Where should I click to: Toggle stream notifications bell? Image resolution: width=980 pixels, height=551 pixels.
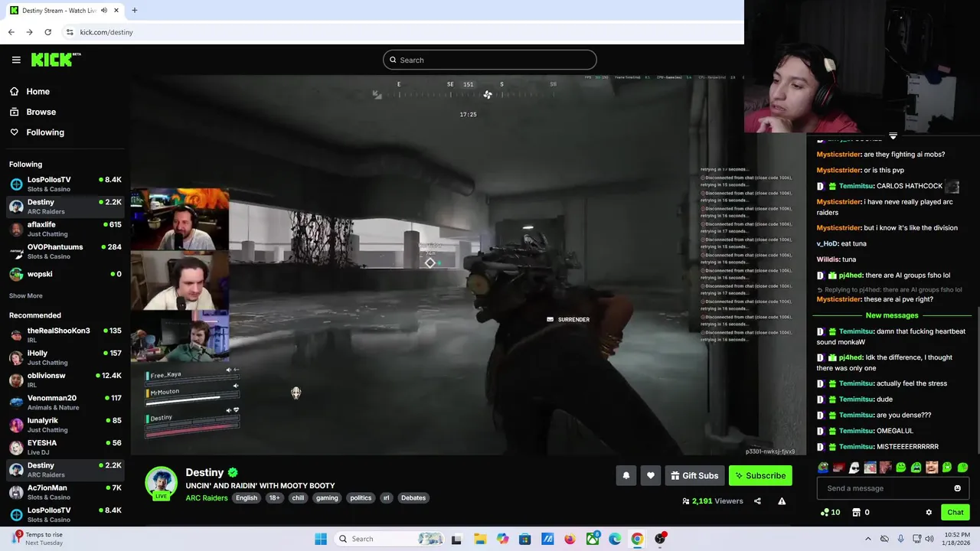click(626, 475)
